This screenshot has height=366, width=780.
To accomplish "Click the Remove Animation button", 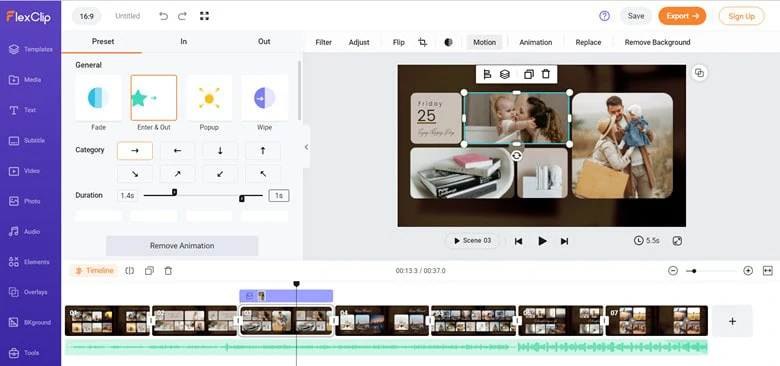I will click(182, 246).
